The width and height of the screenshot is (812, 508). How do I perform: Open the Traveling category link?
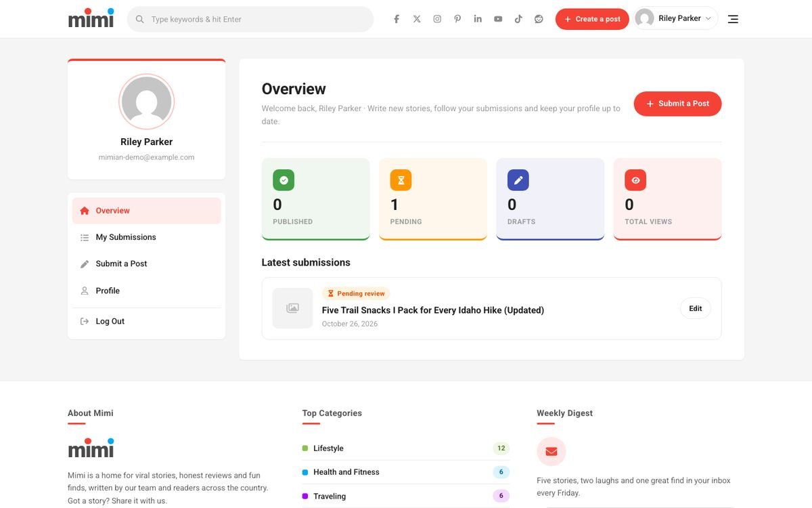tap(330, 496)
